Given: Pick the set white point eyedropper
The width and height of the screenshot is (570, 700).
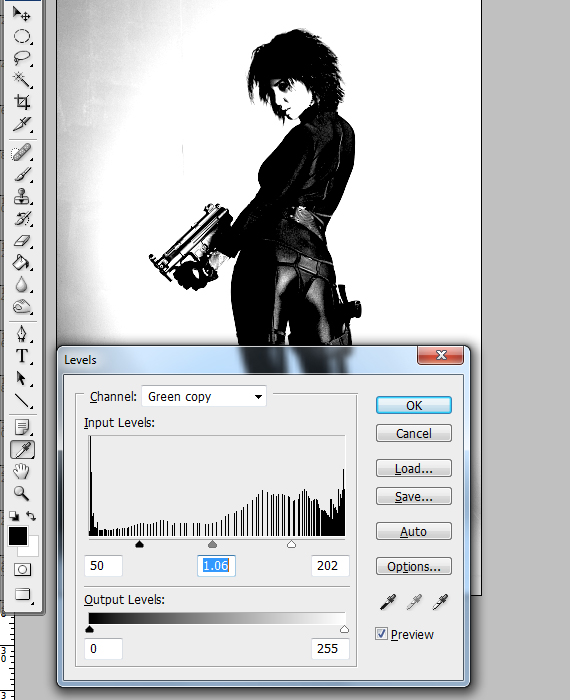Looking at the screenshot, I should pyautogui.click(x=440, y=602).
